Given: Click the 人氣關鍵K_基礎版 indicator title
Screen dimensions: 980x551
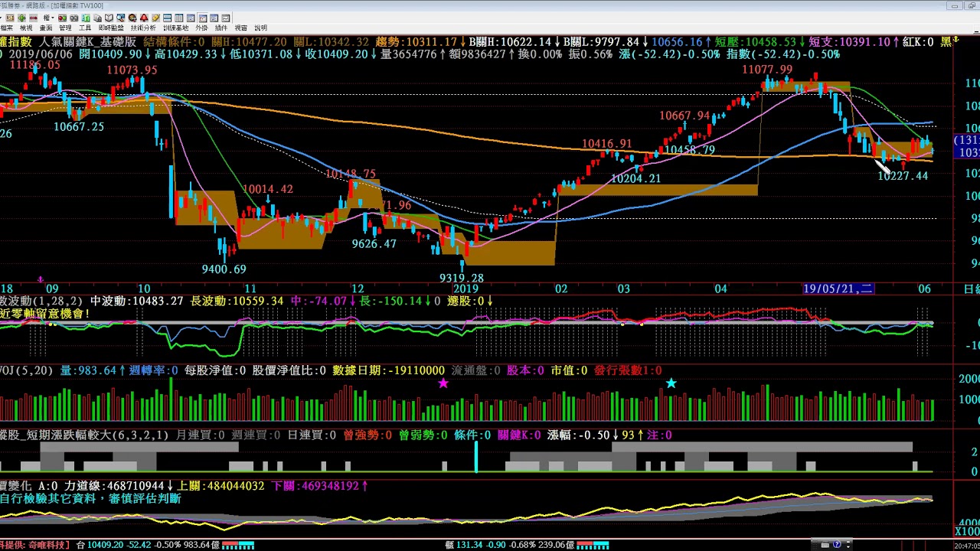Looking at the screenshot, I should (x=88, y=42).
